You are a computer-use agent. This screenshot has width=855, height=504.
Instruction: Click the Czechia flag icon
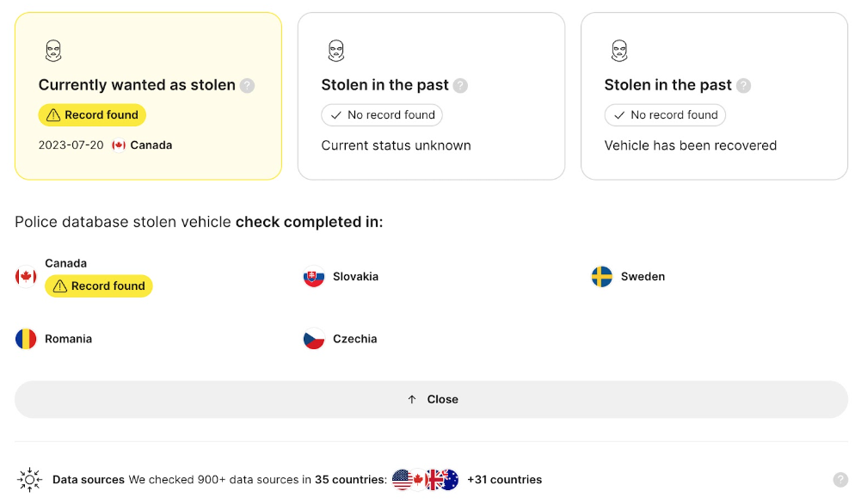click(x=314, y=339)
